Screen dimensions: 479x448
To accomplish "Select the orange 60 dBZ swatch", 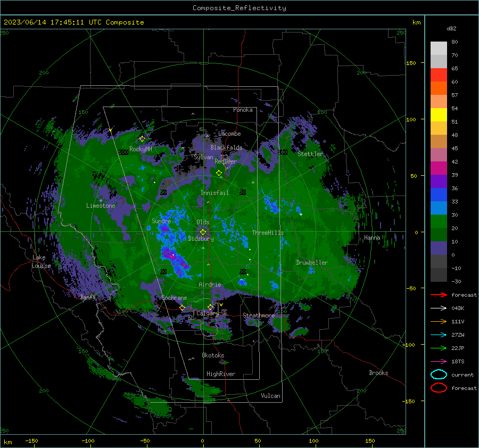I will [x=439, y=88].
